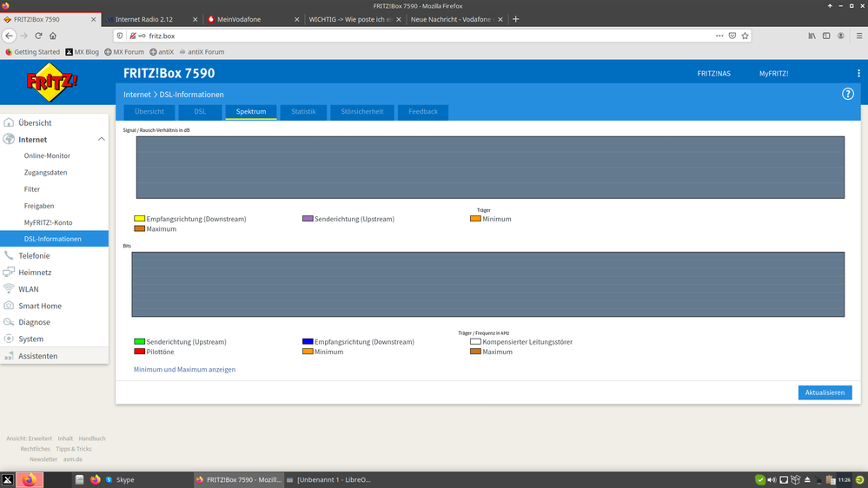
Task: Click the volume speaker tray icon
Action: (772, 479)
